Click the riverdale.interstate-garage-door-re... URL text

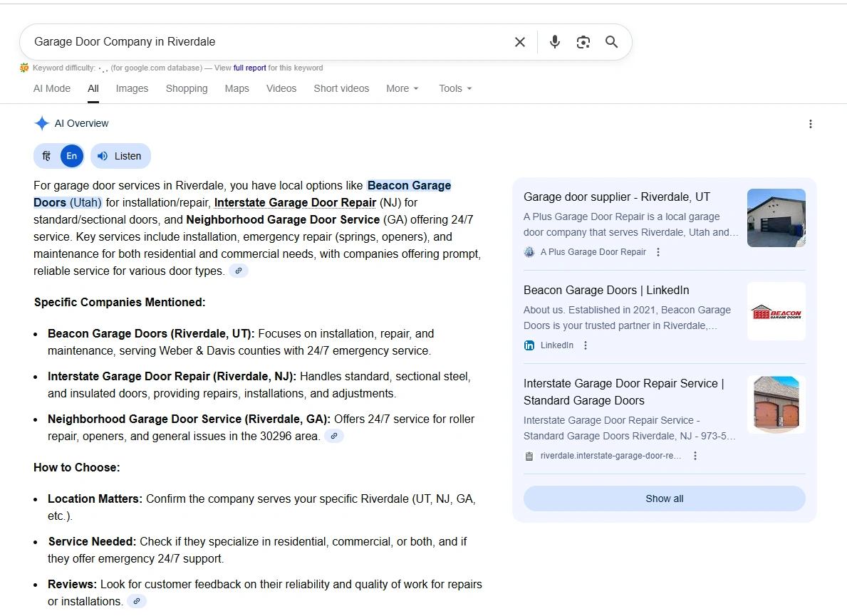click(610, 456)
